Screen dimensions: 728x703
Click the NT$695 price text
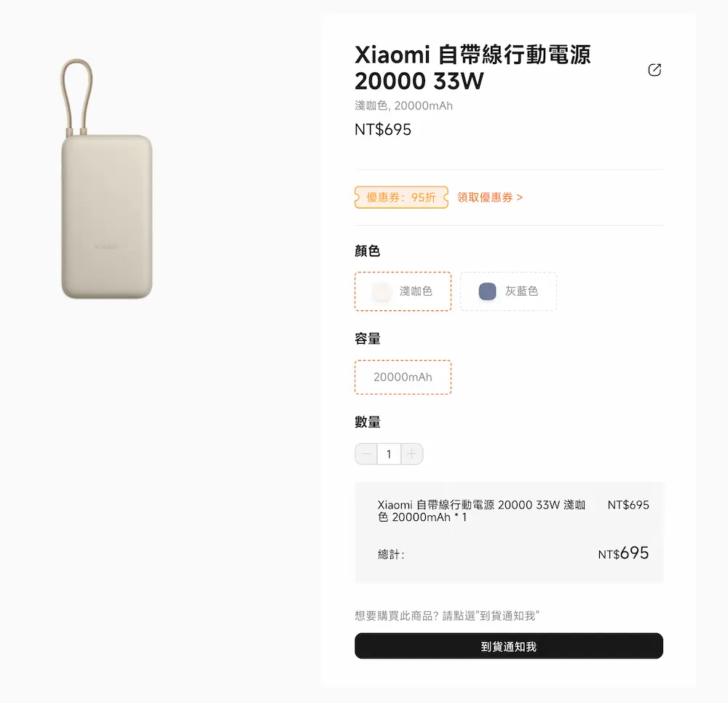[x=382, y=129]
